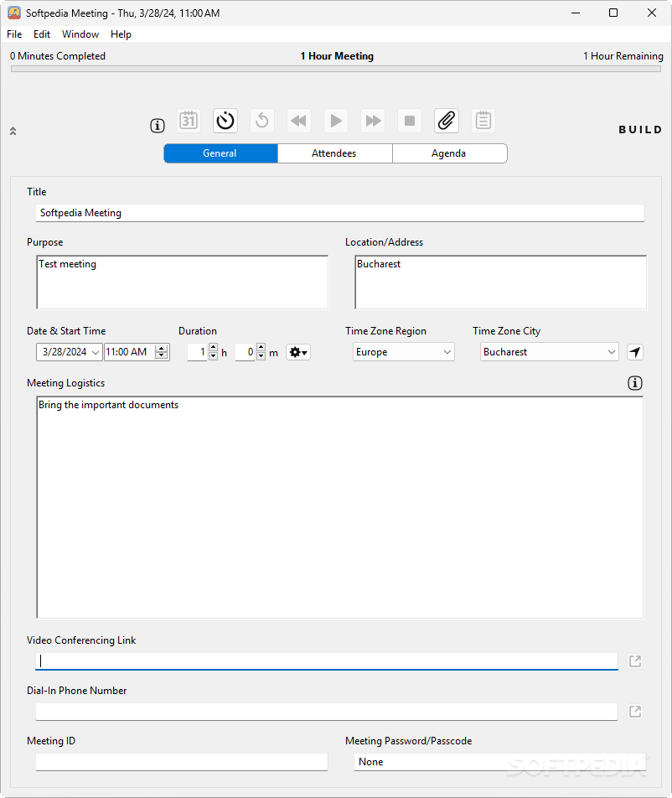Open the Edit menu
The image size is (672, 798).
pos(42,34)
